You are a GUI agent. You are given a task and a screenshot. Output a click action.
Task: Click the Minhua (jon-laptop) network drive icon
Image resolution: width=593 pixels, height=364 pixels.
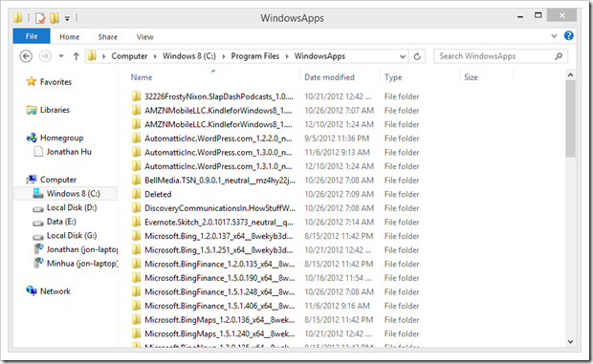pyautogui.click(x=38, y=263)
